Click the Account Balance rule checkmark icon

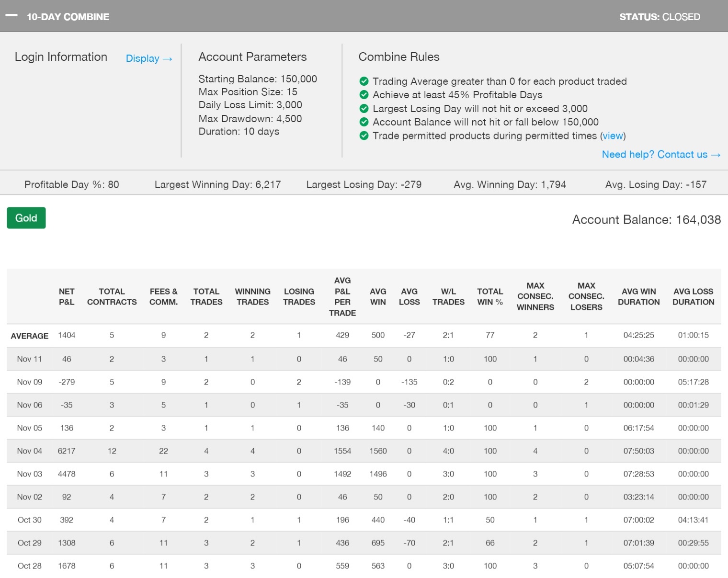[x=364, y=122]
